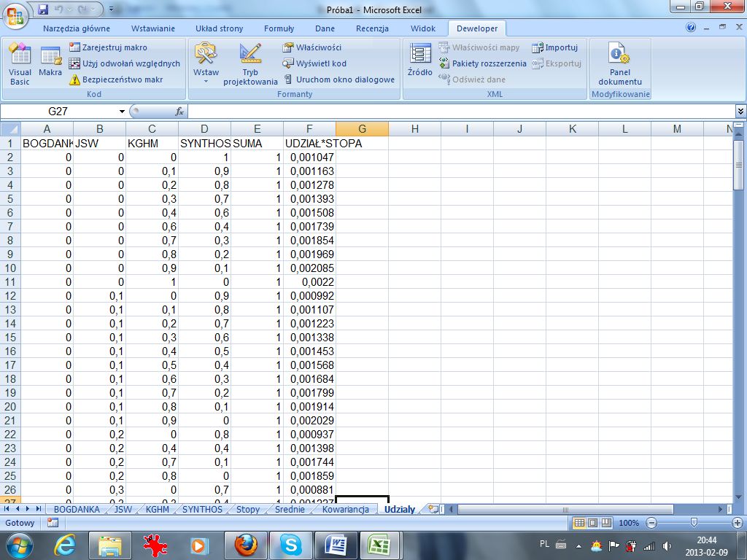Switch to the Widok tab

pyautogui.click(x=423, y=28)
